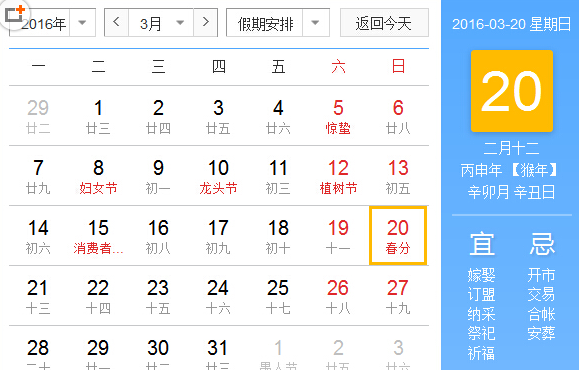Select March 2 廿四
Image resolution: width=579 pixels, height=370 pixels.
(x=158, y=116)
